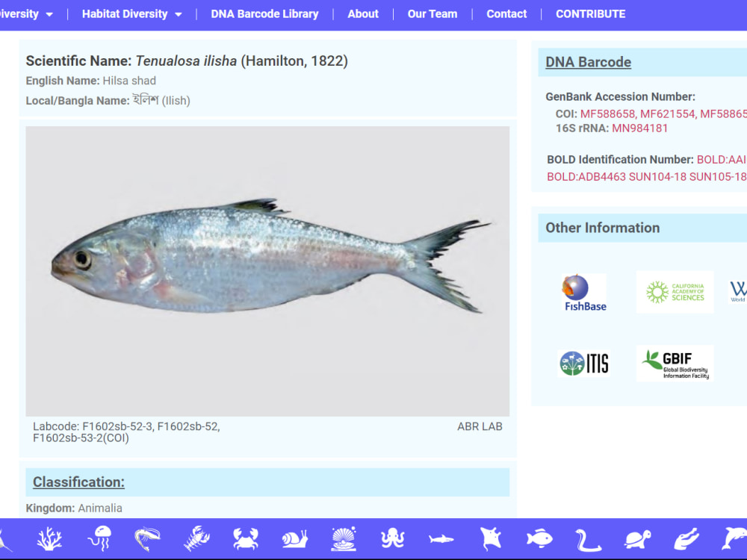Screen dimensions: 747x560
Task: Select the dolphin category icon
Action: point(734,539)
